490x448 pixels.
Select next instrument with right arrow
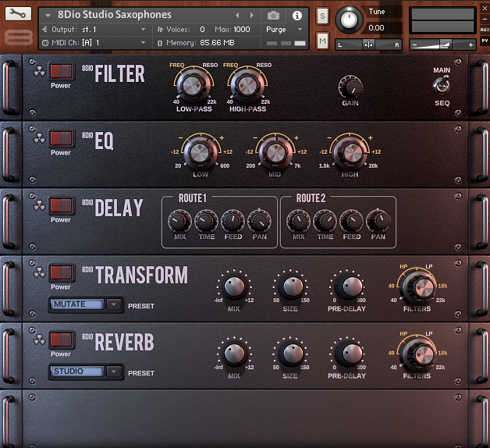251,16
